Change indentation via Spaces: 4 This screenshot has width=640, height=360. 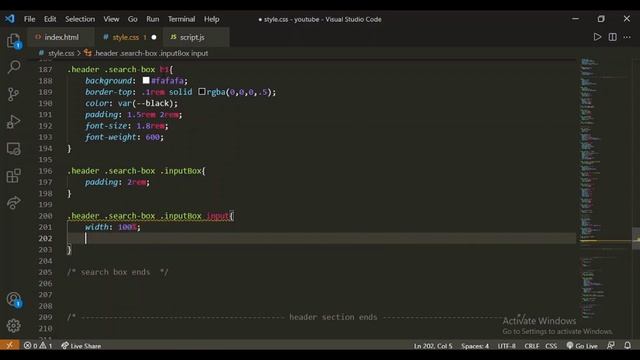[x=475, y=346]
